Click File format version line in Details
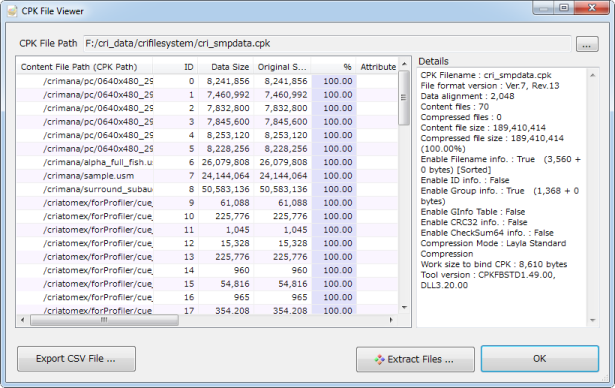Viewport: 615px width, 388px height. (x=490, y=86)
